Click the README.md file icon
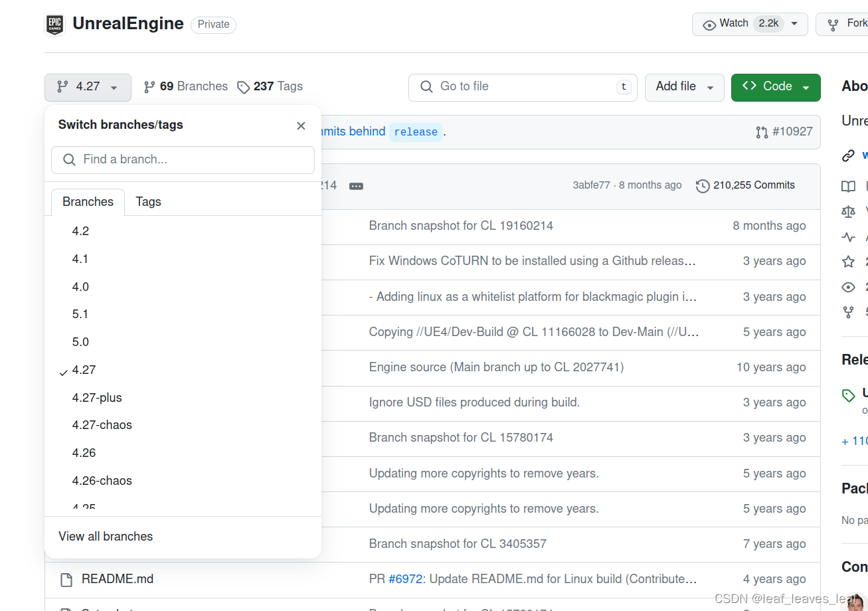The height and width of the screenshot is (611, 868). (66, 580)
